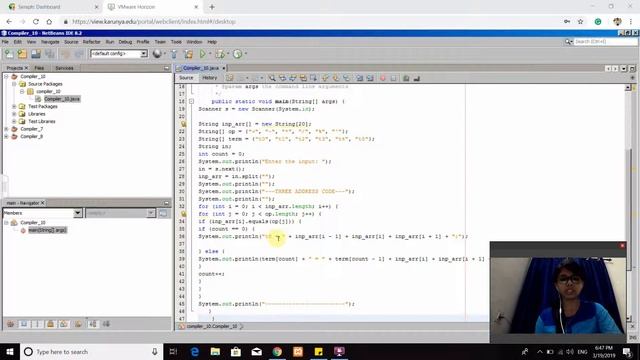Viewport: 640px width, 360px height.
Task: Click the Comment icon in editor toolbar
Action: pos(406,78)
